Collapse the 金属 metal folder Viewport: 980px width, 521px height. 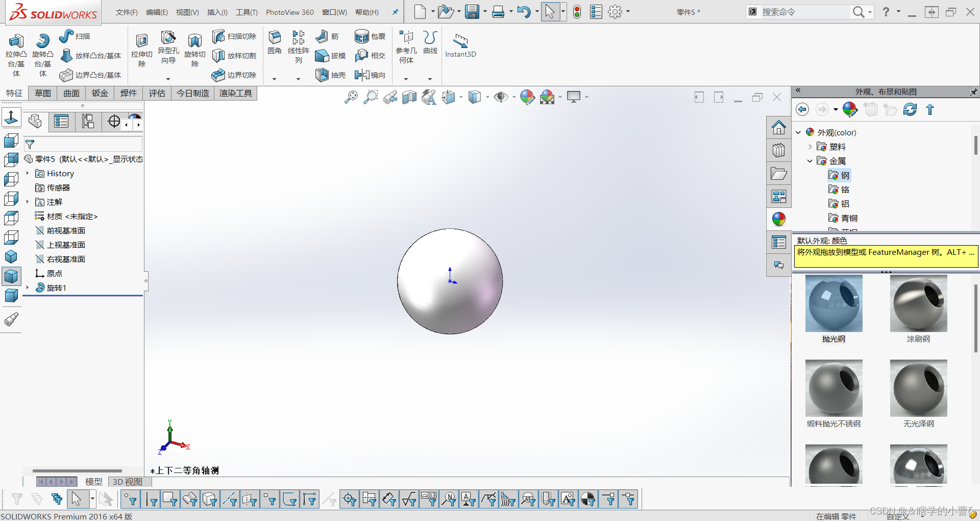tap(810, 161)
